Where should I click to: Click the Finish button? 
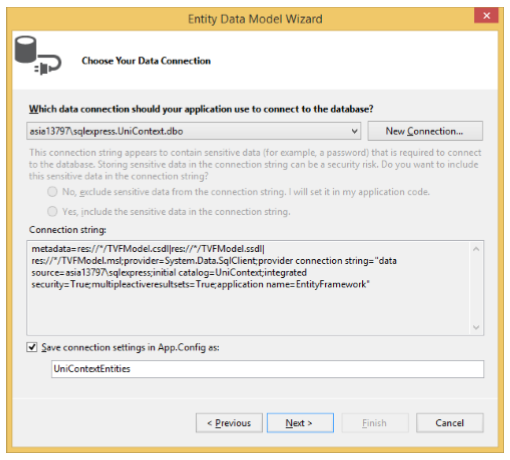pyautogui.click(x=375, y=423)
